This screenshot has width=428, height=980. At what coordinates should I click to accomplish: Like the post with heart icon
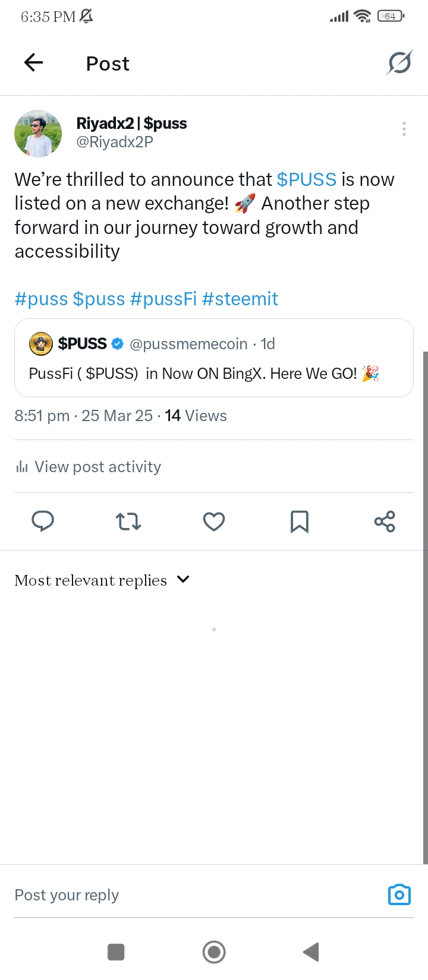pos(214,521)
